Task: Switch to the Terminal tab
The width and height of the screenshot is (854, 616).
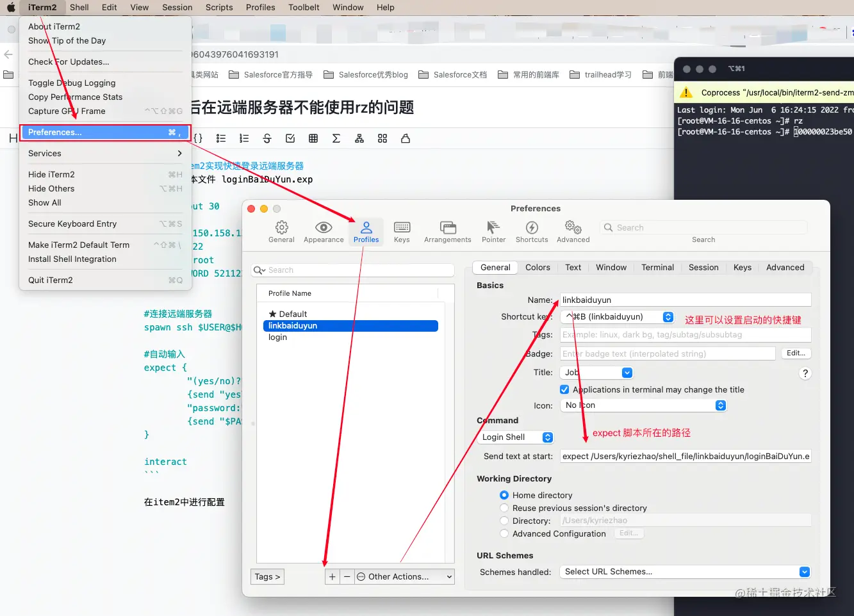Action: click(x=657, y=267)
